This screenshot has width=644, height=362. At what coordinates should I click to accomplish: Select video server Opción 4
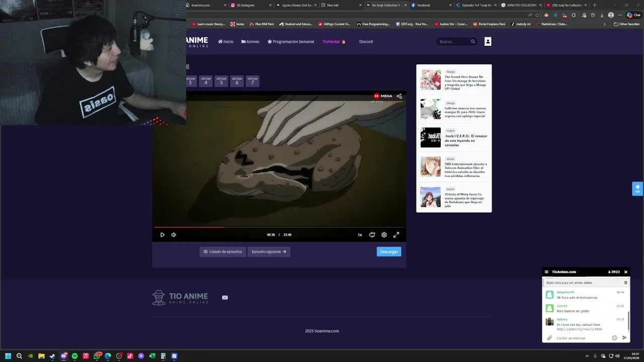pyautogui.click(x=206, y=81)
